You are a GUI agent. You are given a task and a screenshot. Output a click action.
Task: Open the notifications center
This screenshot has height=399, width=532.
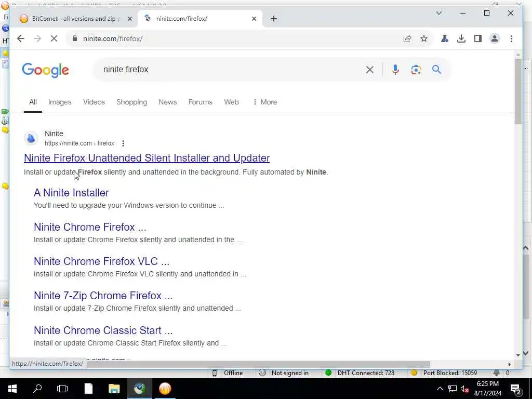[516, 390]
